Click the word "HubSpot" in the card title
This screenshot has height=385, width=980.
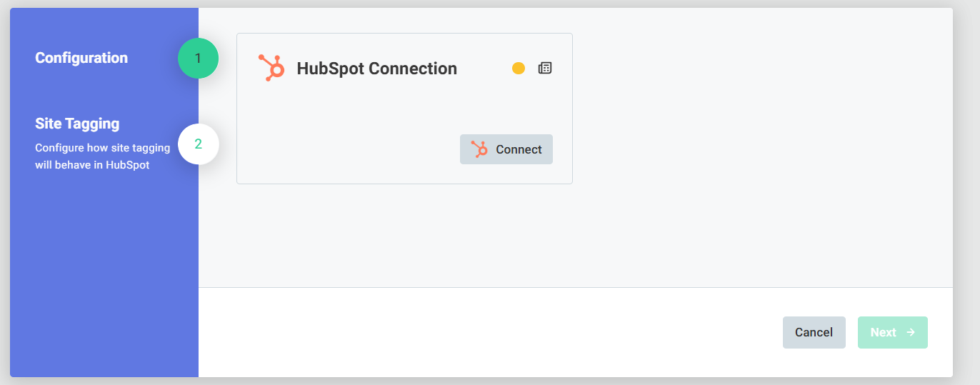(329, 69)
